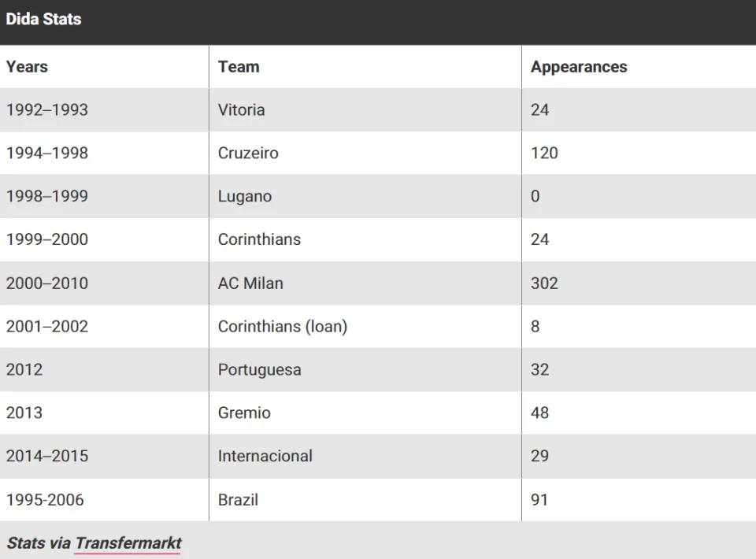This screenshot has height=559, width=756.
Task: Click the Dida Stats table title
Action: tap(43, 19)
